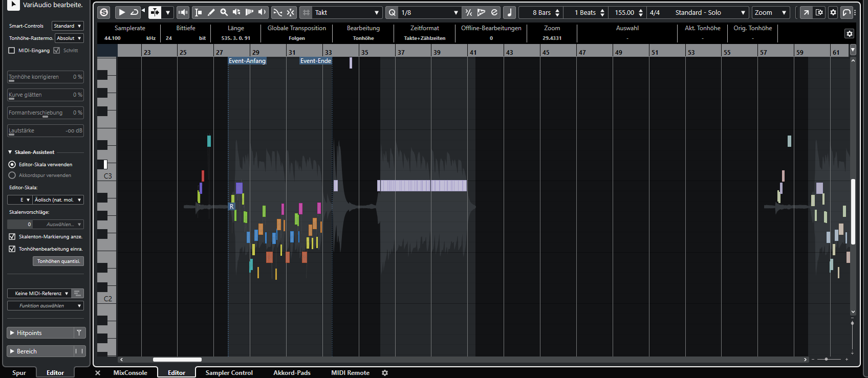Open the window layout settings icon
Image resolution: width=868 pixels, height=378 pixels.
point(819,12)
